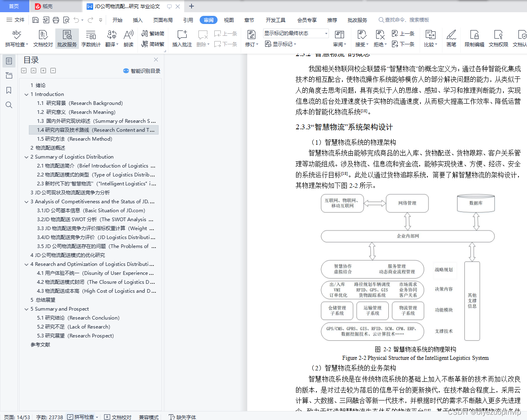The height and width of the screenshot is (420, 527).
Task: Collapse all outline levels with minus icon
Action: tap(53, 71)
